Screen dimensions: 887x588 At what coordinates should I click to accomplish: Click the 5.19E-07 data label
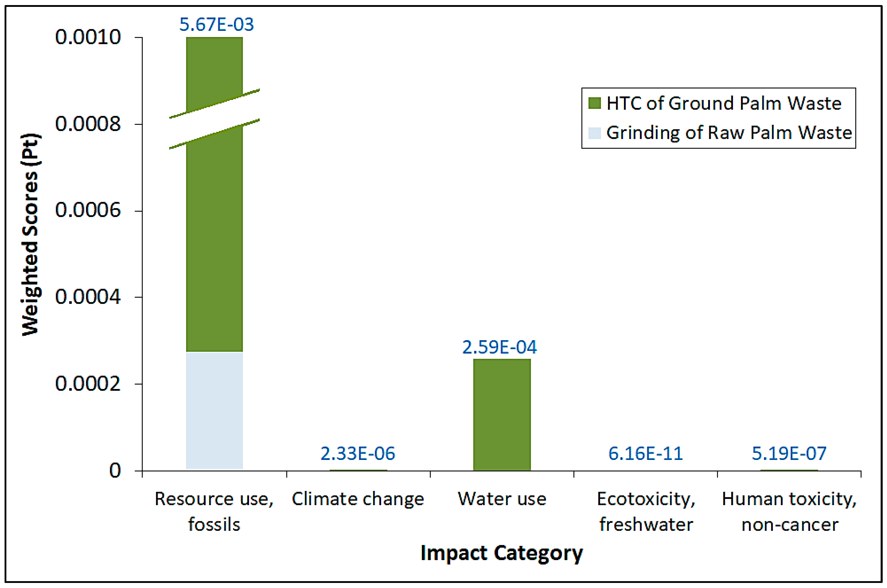coord(789,454)
